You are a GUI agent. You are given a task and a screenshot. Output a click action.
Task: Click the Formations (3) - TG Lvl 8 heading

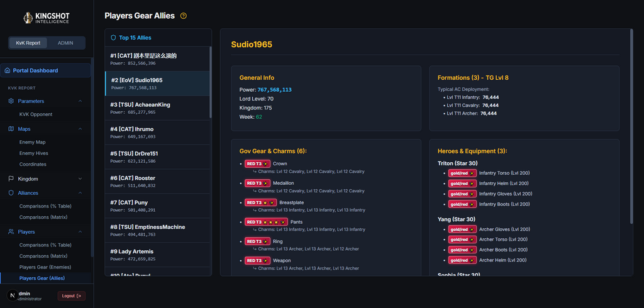[x=473, y=77]
